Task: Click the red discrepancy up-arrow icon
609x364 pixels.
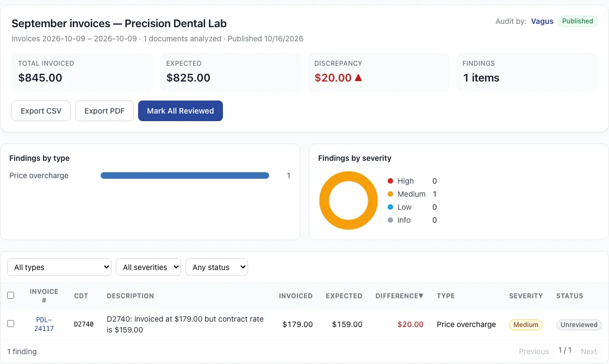Action: (358, 78)
